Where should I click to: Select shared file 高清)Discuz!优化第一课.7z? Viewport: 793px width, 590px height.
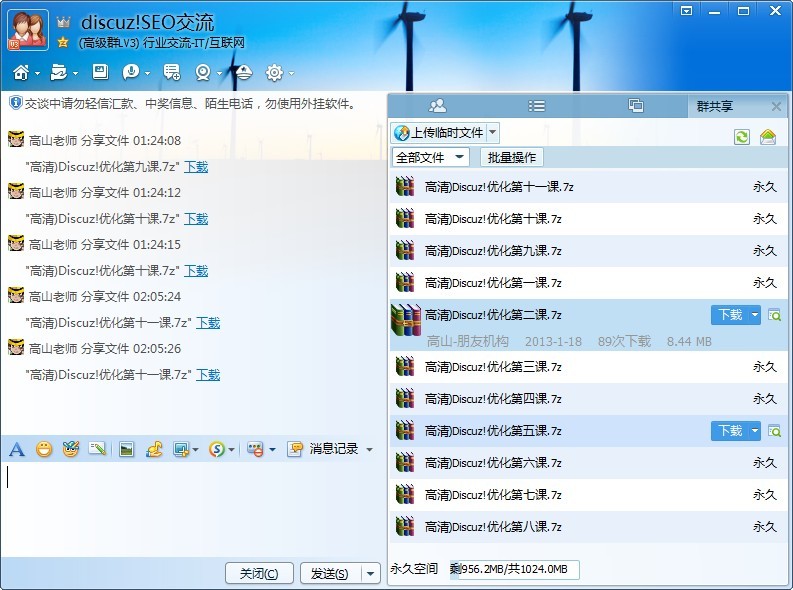[589, 283]
